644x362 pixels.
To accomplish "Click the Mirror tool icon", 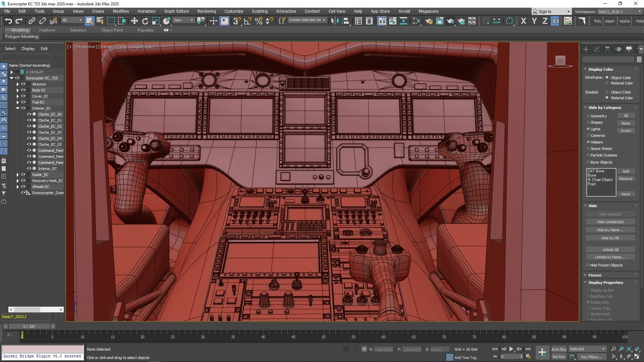I will [335, 21].
